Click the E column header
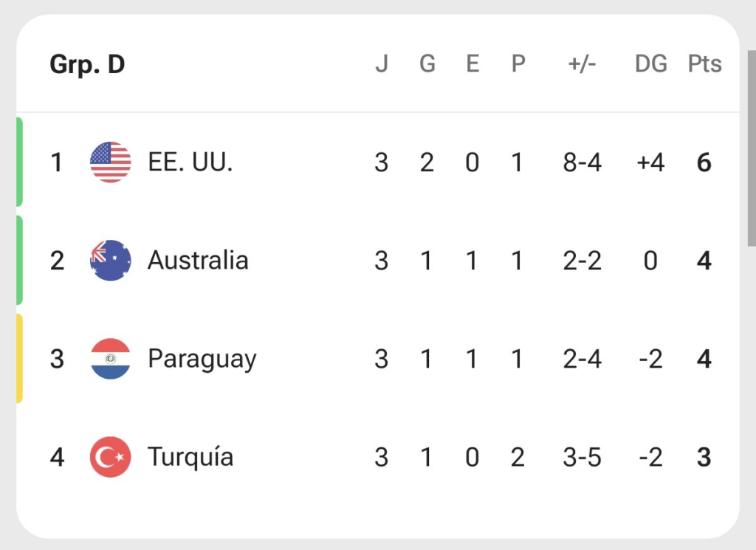The image size is (756, 550). pyautogui.click(x=472, y=63)
